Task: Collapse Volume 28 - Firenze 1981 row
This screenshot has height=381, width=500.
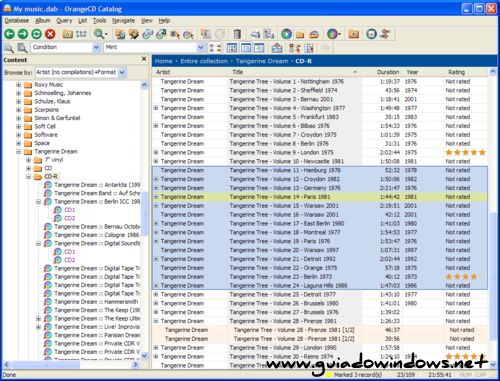Action: 156,321
